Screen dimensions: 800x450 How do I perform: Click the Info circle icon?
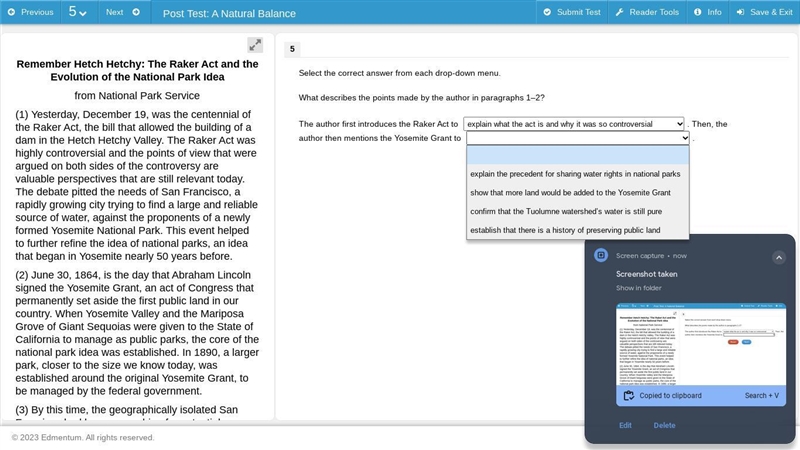tap(697, 12)
